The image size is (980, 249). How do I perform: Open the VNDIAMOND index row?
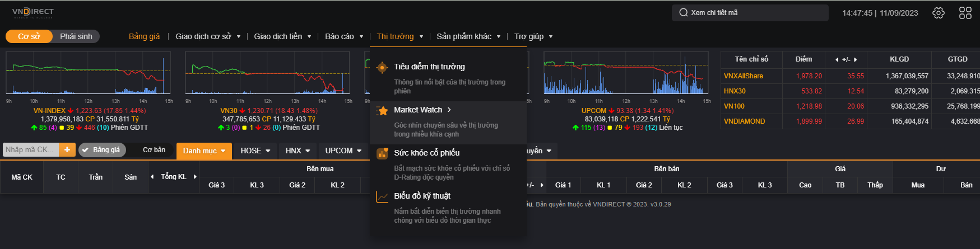(x=850, y=121)
